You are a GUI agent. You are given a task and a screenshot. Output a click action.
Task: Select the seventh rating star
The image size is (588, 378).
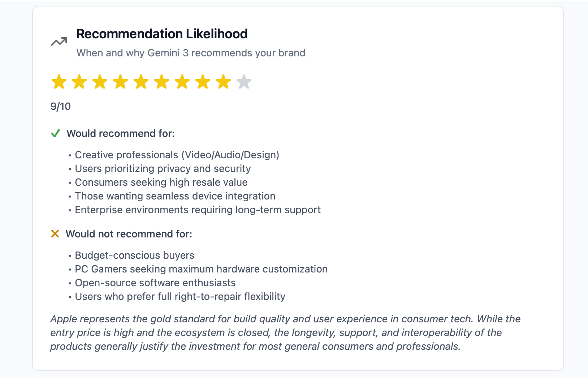point(182,82)
